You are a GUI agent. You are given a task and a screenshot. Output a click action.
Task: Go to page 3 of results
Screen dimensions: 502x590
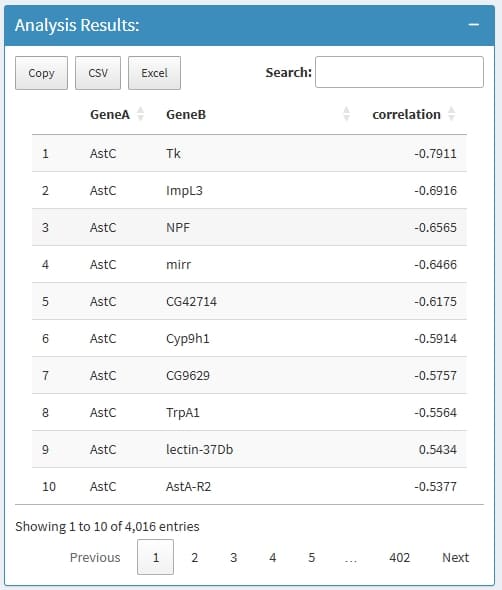[x=234, y=557]
